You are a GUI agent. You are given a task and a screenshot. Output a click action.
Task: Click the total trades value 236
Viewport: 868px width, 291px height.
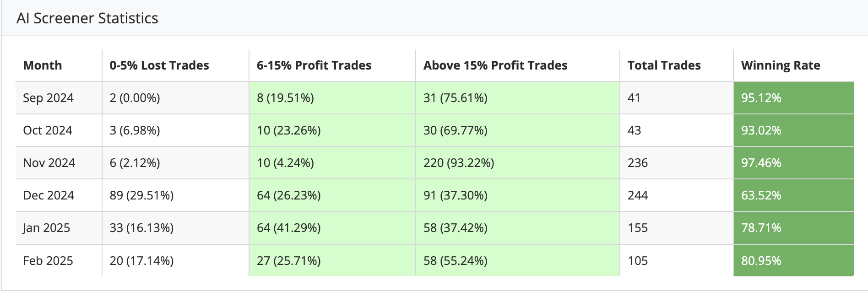638,163
